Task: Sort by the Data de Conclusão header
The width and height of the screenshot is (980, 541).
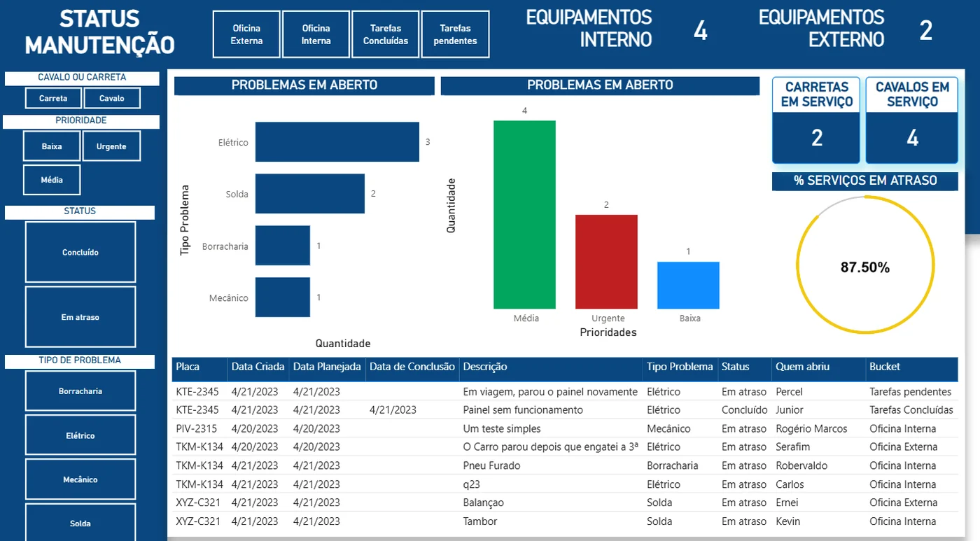Action: tap(412, 367)
